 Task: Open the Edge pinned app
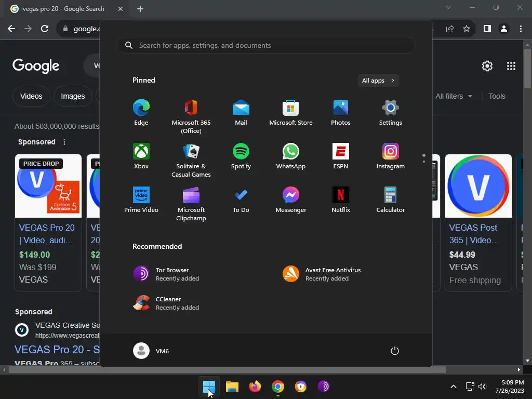coord(141,113)
